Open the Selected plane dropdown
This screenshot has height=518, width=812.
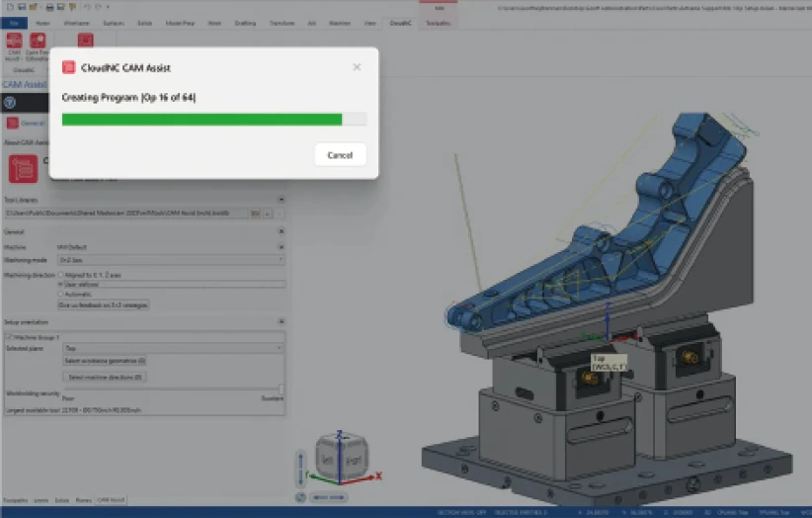(x=173, y=349)
